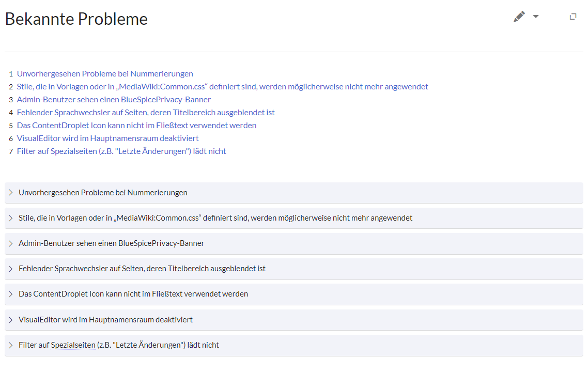Screen dimensions: 588x373
Task: Open TOC link 'Unvorhergesehen Probleme bei Nummerierungen'
Action: pyautogui.click(x=105, y=74)
